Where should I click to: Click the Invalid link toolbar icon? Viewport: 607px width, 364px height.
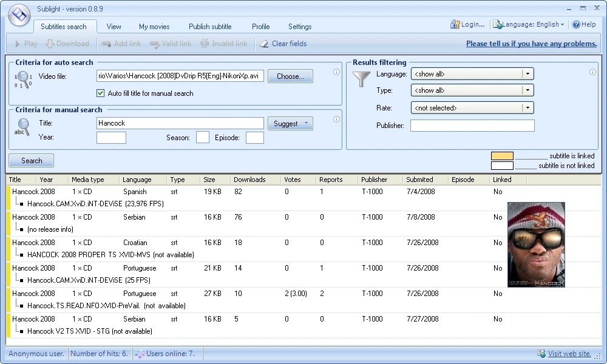click(205, 44)
